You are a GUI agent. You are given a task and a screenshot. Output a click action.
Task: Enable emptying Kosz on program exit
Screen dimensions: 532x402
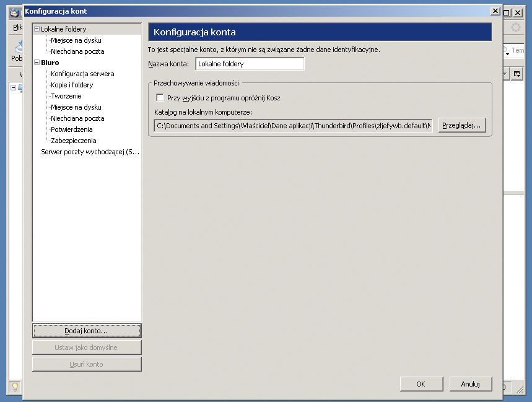160,98
